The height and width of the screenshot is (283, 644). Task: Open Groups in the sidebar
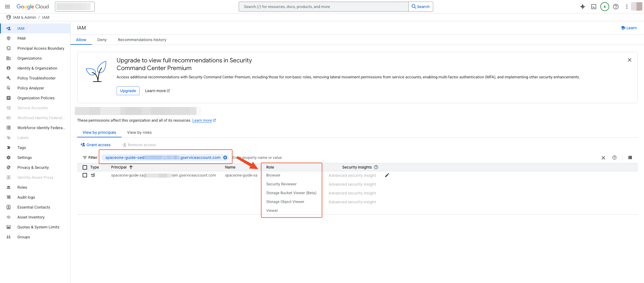[x=35, y=237]
